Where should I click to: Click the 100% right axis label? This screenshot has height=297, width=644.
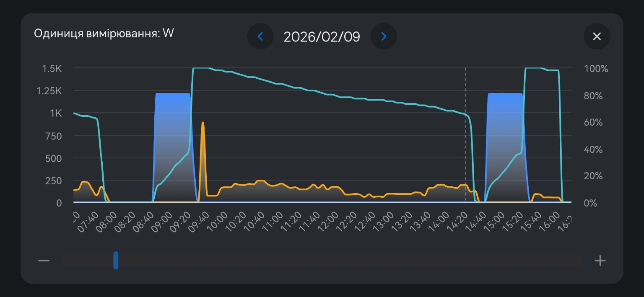coord(596,69)
